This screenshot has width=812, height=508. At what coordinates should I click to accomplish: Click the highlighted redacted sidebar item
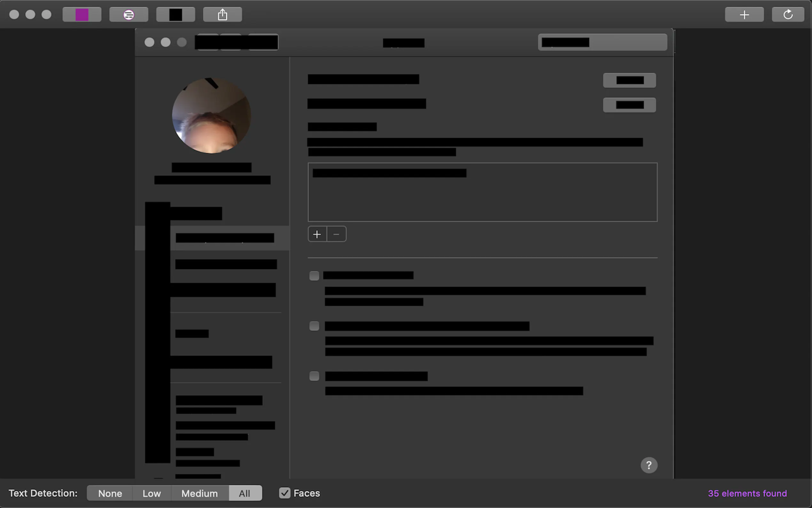click(x=224, y=238)
